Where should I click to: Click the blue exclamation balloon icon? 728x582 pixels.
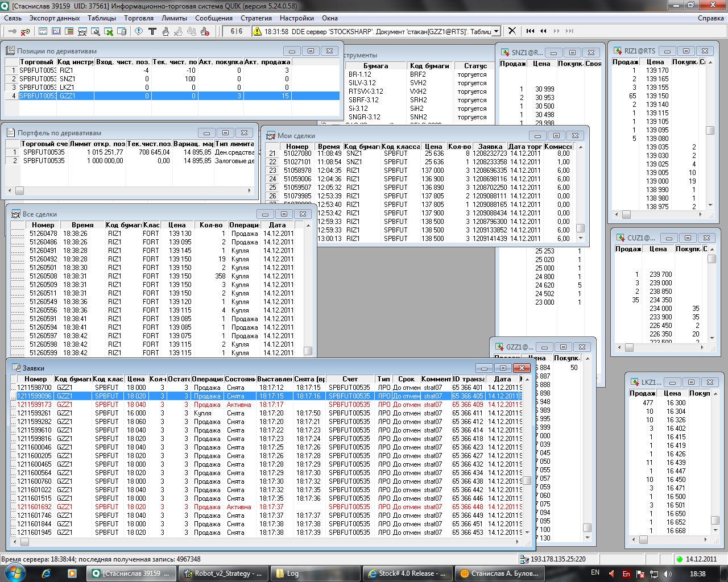pyautogui.click(x=138, y=31)
